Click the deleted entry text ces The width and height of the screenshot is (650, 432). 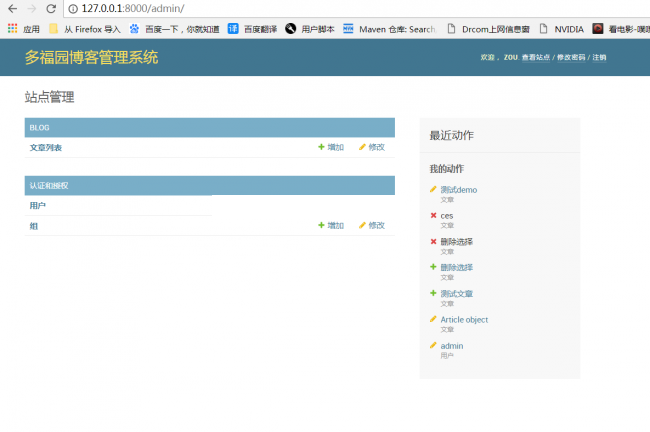[x=446, y=216]
